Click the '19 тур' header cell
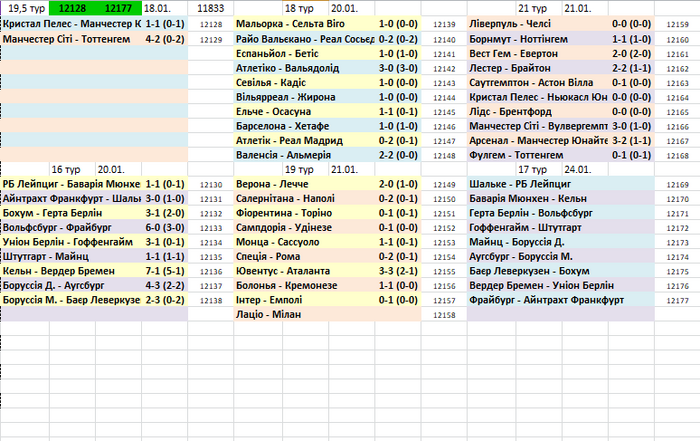 [306, 170]
